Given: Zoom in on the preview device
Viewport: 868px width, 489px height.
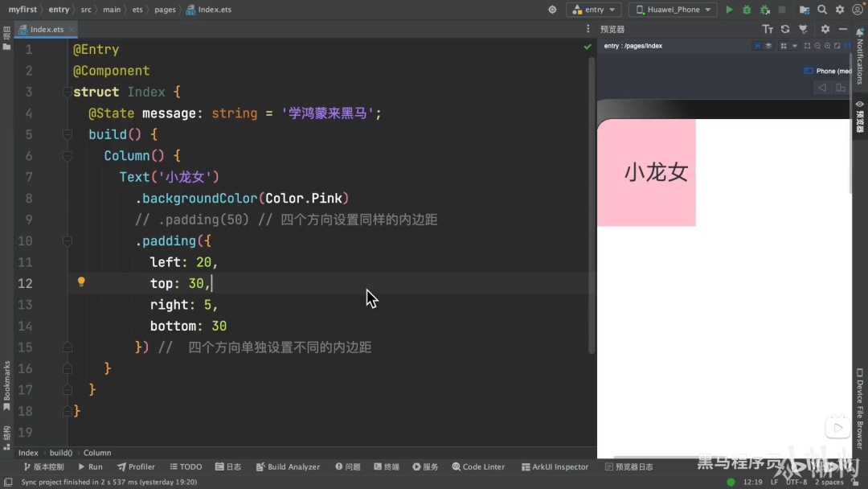Looking at the screenshot, I should [827, 46].
